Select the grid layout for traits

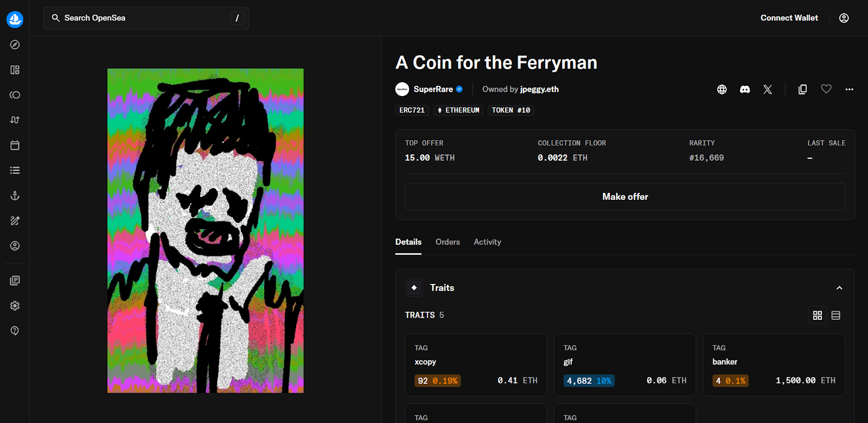click(817, 315)
